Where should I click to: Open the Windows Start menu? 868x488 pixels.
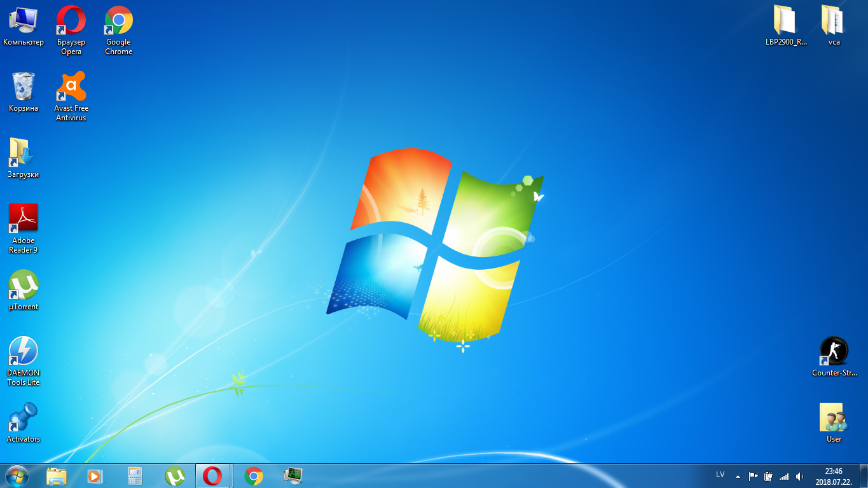(x=17, y=476)
